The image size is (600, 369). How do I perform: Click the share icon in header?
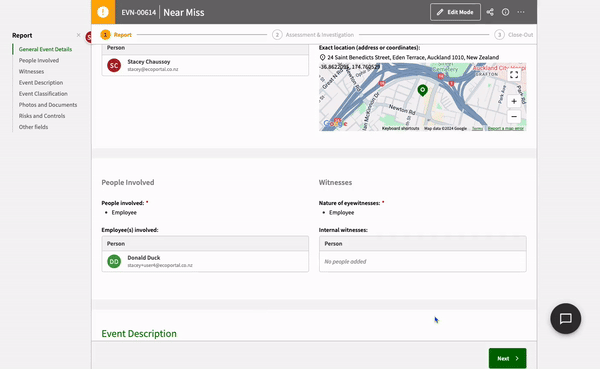pyautogui.click(x=490, y=12)
